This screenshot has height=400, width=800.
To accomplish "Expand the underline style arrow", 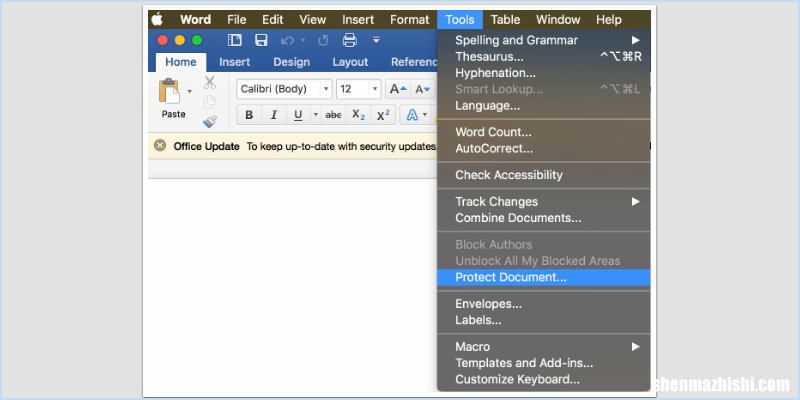I will (x=316, y=115).
